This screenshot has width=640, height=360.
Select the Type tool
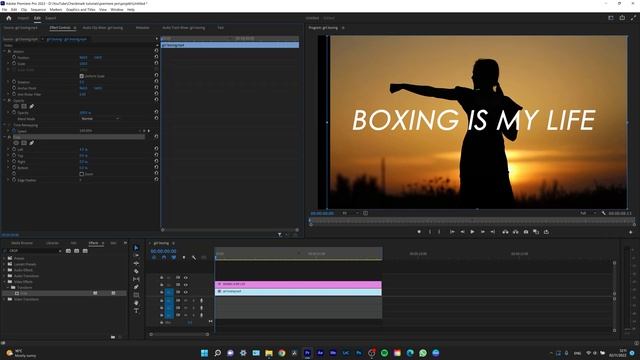coord(136,311)
